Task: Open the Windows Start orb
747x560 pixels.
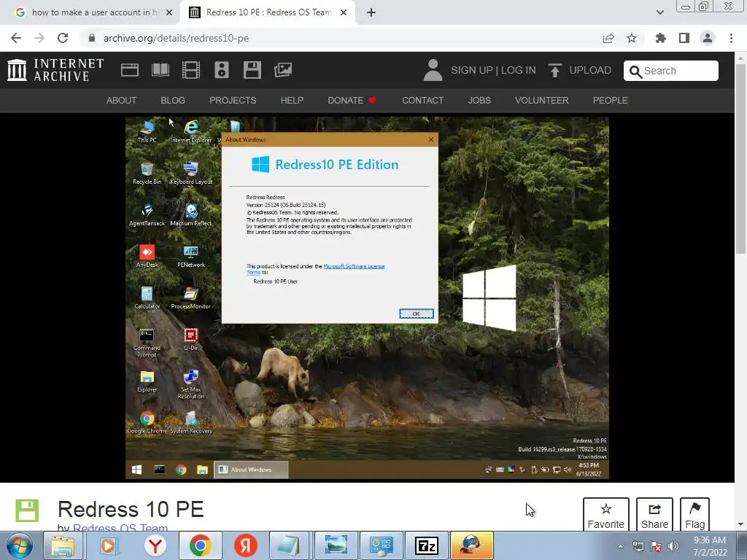Action: click(20, 545)
